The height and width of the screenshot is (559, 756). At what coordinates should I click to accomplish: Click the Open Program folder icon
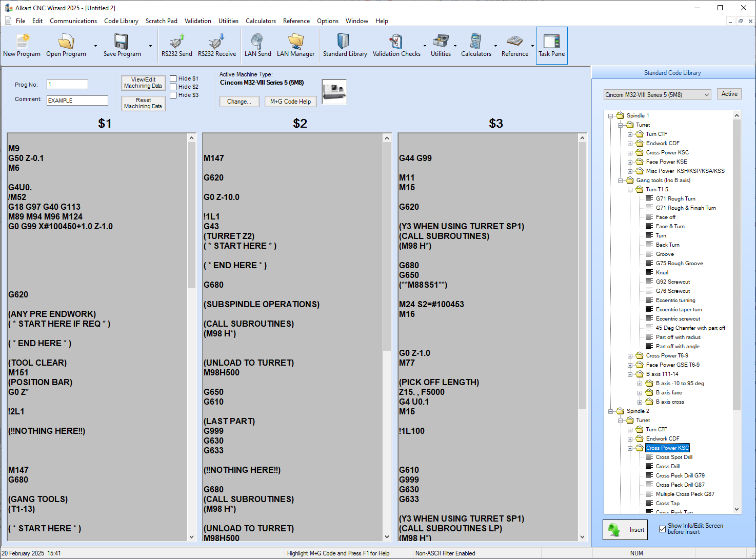(x=66, y=41)
